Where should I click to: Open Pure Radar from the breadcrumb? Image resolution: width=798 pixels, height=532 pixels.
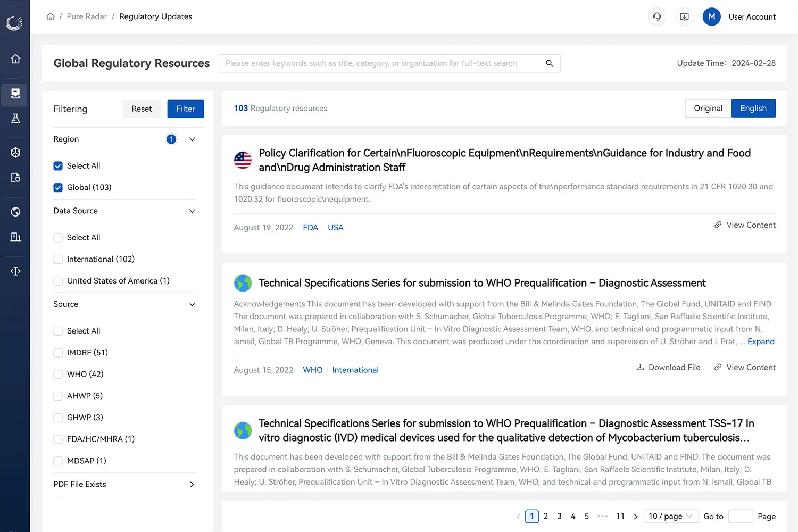(x=87, y=16)
